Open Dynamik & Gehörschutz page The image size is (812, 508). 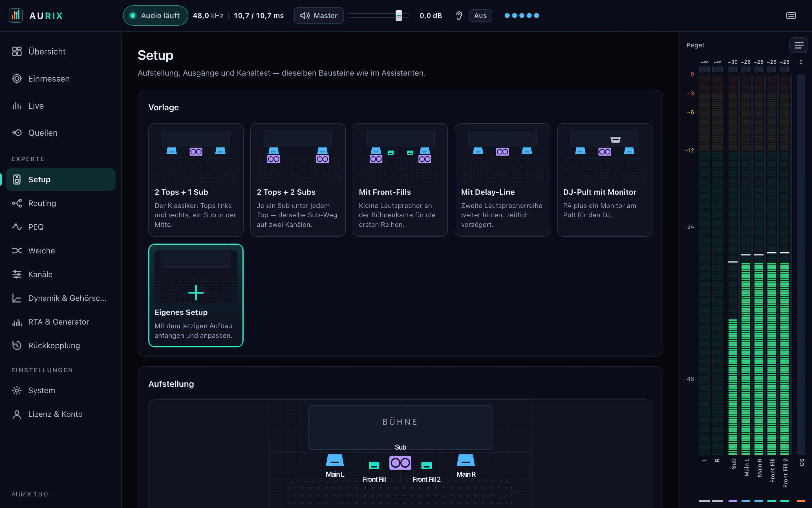tap(61, 298)
